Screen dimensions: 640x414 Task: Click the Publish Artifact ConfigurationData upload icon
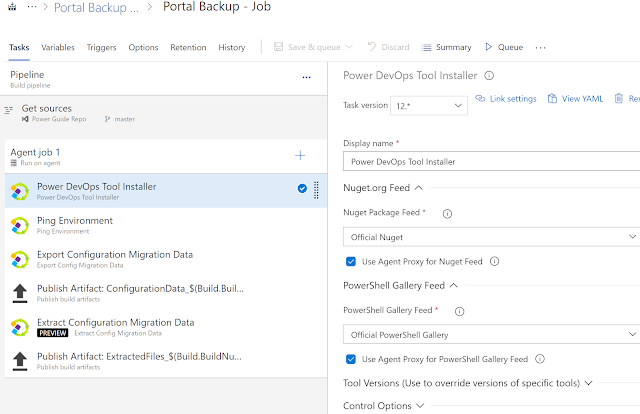(x=19, y=293)
